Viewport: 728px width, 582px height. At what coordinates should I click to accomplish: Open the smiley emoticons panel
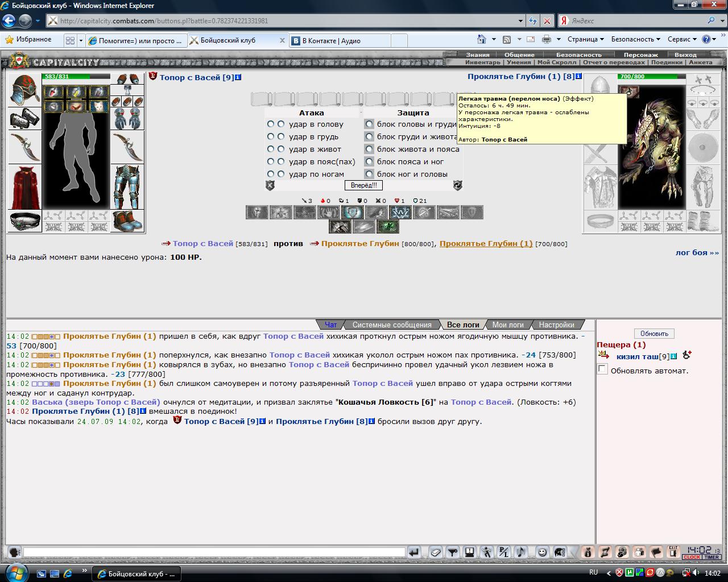pyautogui.click(x=543, y=552)
